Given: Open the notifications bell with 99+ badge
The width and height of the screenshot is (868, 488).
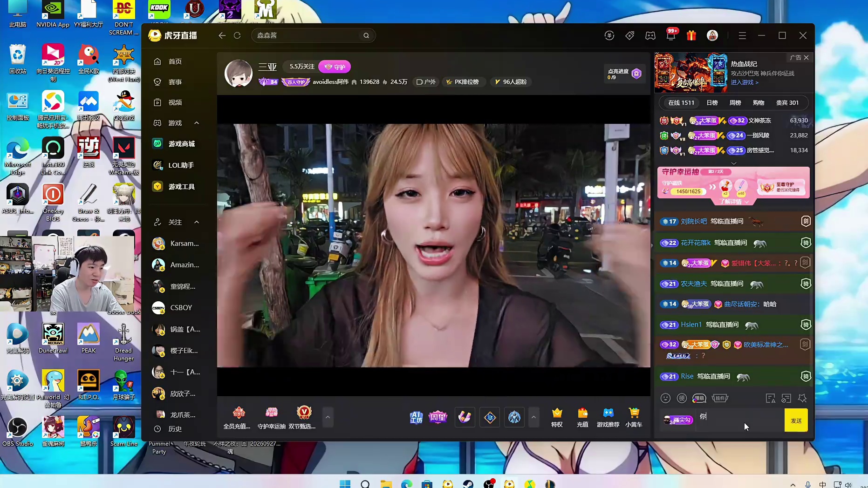Looking at the screenshot, I should [671, 35].
